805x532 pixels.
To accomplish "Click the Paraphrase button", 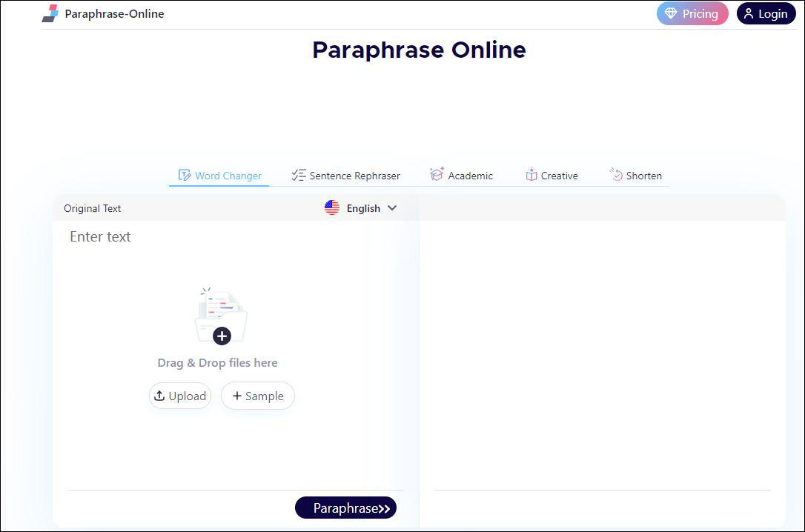I will click(345, 508).
